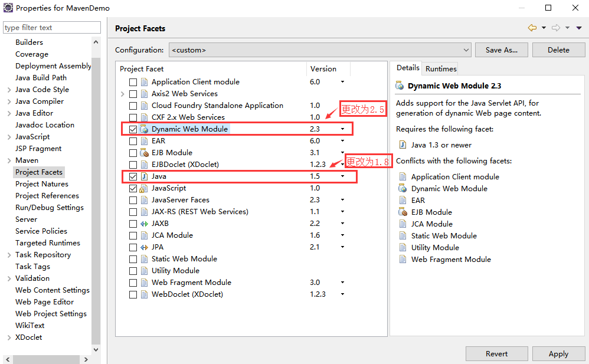Click the Eclipse icon in the title bar
The height and width of the screenshot is (364, 589).
pos(8,8)
